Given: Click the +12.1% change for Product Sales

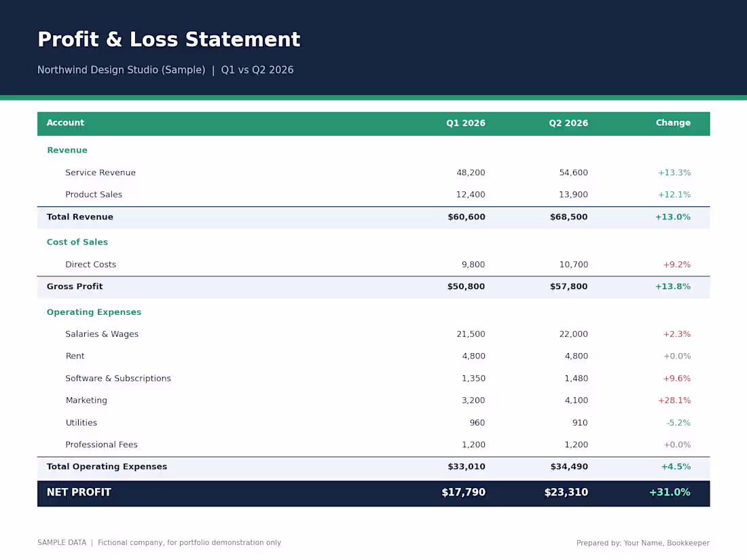Looking at the screenshot, I should click(674, 194).
